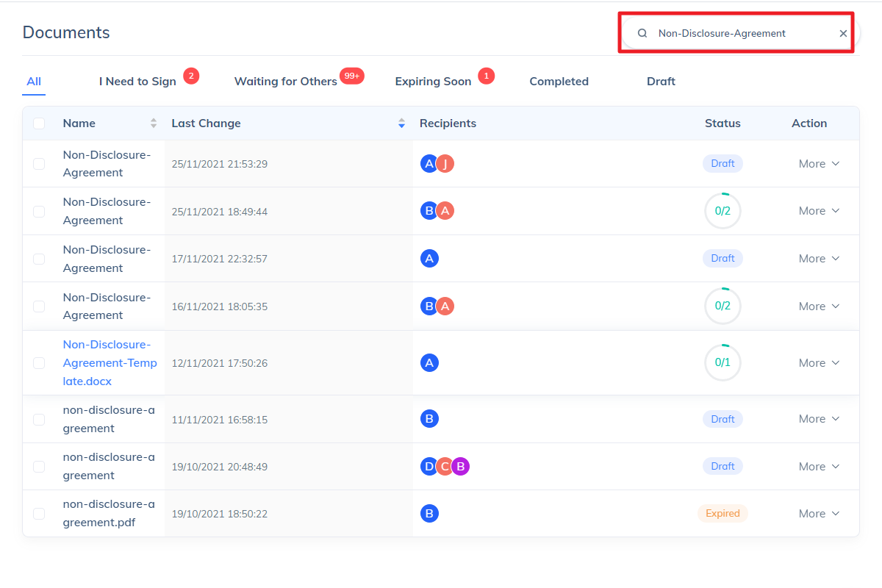The width and height of the screenshot is (882, 588).
Task: Click the 1 badge on Expiring Soon
Action: point(486,75)
